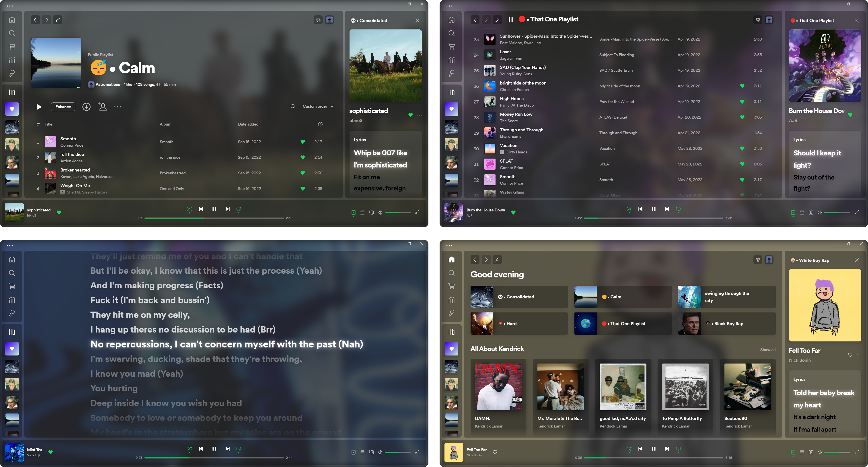This screenshot has width=868, height=467.
Task: Click the search magnifier next to Custom order
Action: pos(292,107)
